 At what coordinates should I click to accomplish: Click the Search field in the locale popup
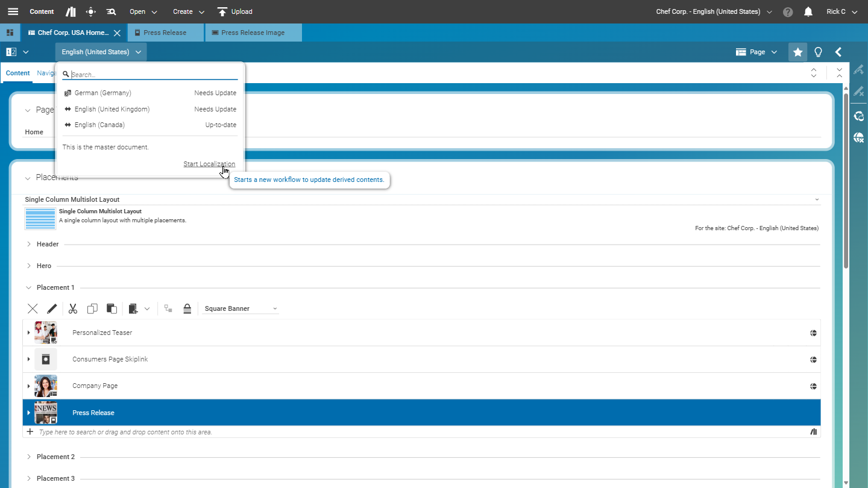(x=149, y=74)
